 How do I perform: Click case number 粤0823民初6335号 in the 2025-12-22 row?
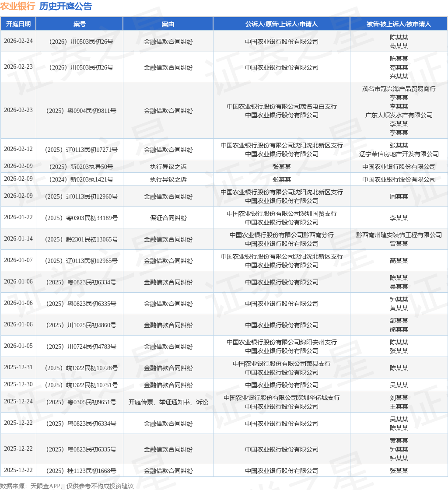click(x=81, y=449)
